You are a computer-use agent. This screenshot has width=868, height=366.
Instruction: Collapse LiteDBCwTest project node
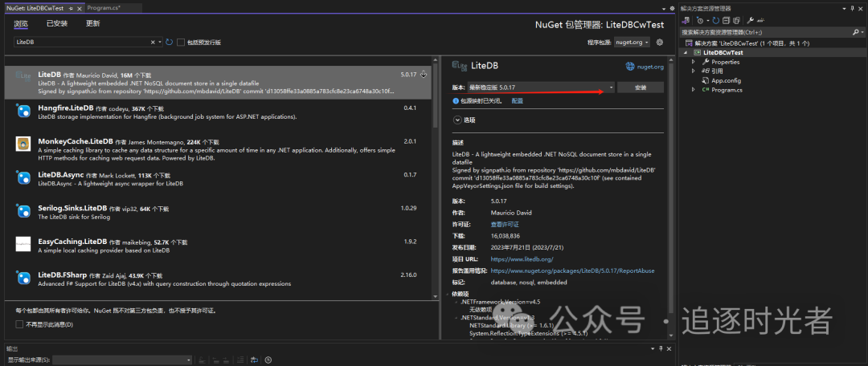(x=686, y=52)
